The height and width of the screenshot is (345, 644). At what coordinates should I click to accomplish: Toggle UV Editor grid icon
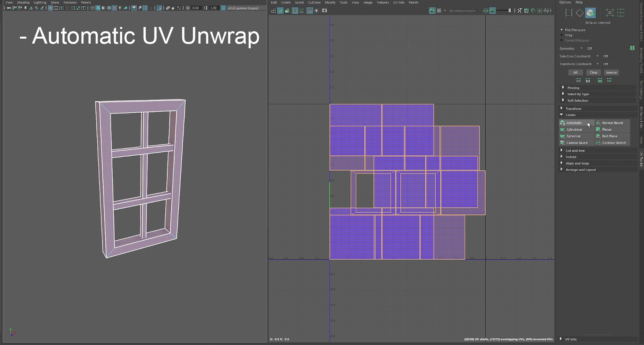pyautogui.click(x=310, y=10)
